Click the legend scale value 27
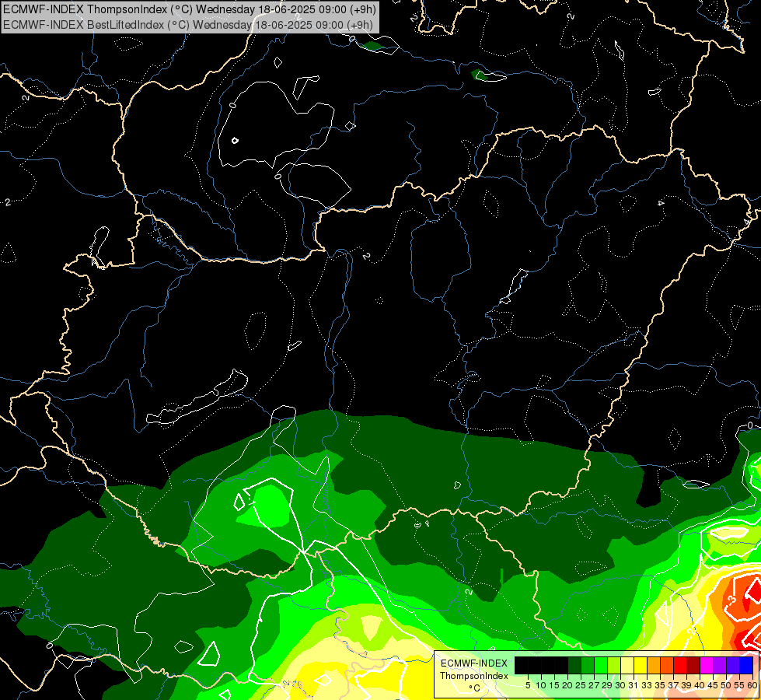 pos(595,685)
